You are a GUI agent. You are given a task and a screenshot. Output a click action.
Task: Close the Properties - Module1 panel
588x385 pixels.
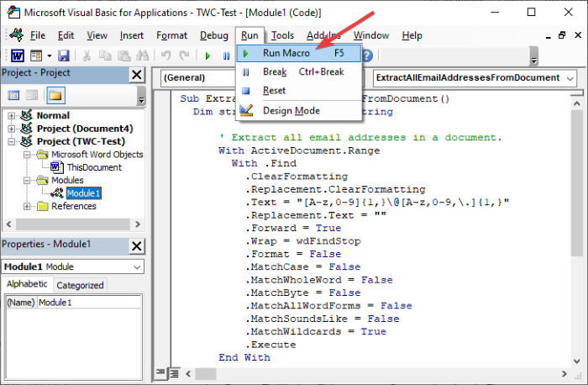[x=137, y=246]
